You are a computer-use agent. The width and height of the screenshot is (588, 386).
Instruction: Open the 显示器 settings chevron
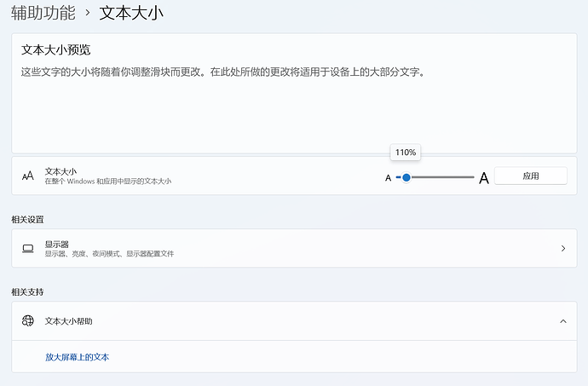pyautogui.click(x=563, y=248)
